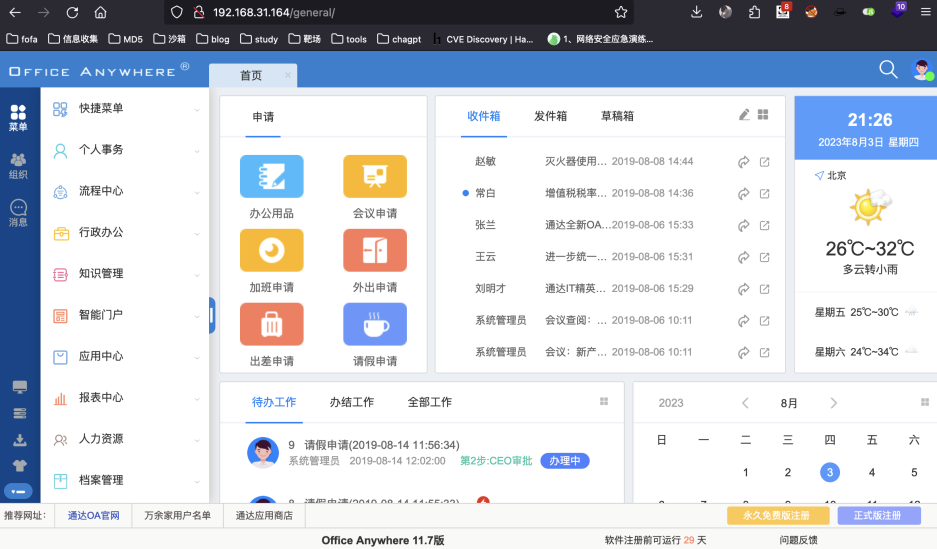Open 消息 in the left sidebar
The width and height of the screenshot is (937, 549).
point(18,213)
